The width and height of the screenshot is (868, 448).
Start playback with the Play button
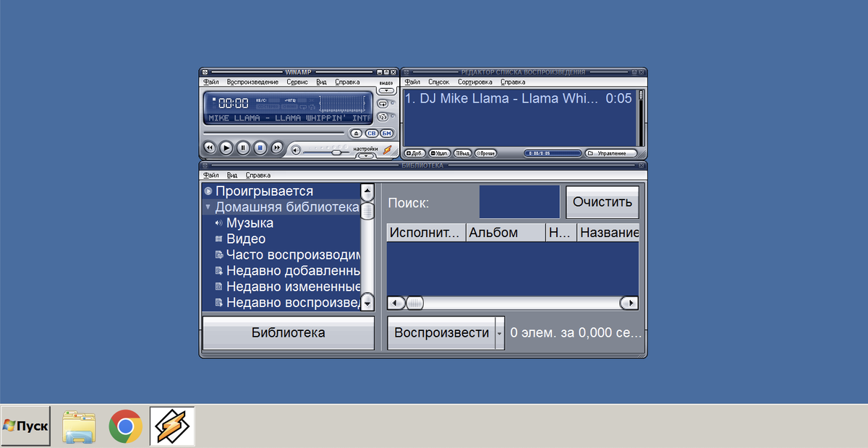click(x=226, y=147)
